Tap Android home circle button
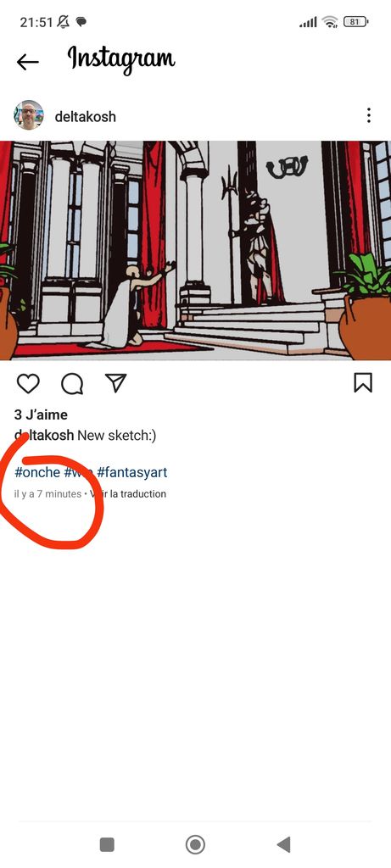 (195, 845)
